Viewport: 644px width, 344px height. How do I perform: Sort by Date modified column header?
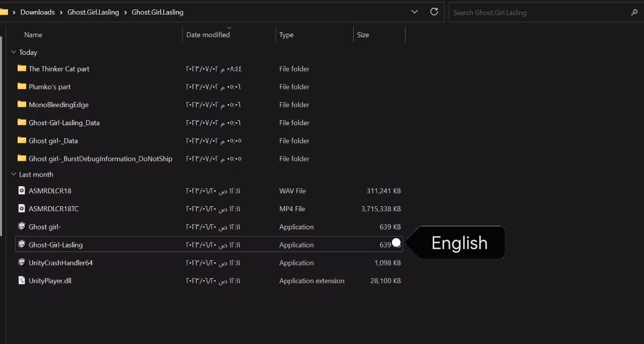(x=208, y=35)
